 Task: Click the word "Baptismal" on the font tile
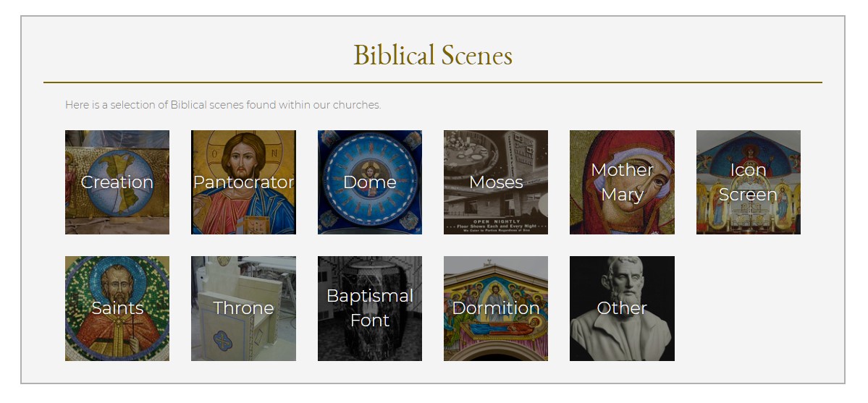(369, 296)
